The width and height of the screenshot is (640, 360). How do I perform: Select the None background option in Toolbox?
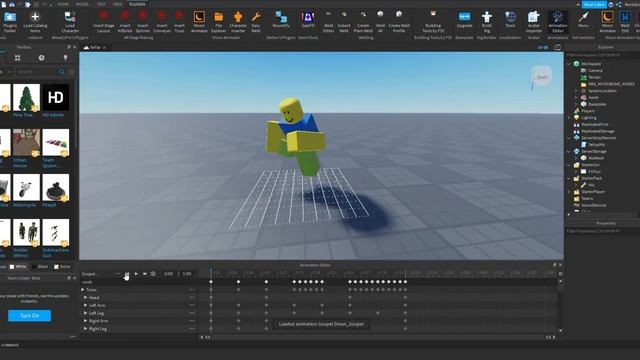[62, 267]
